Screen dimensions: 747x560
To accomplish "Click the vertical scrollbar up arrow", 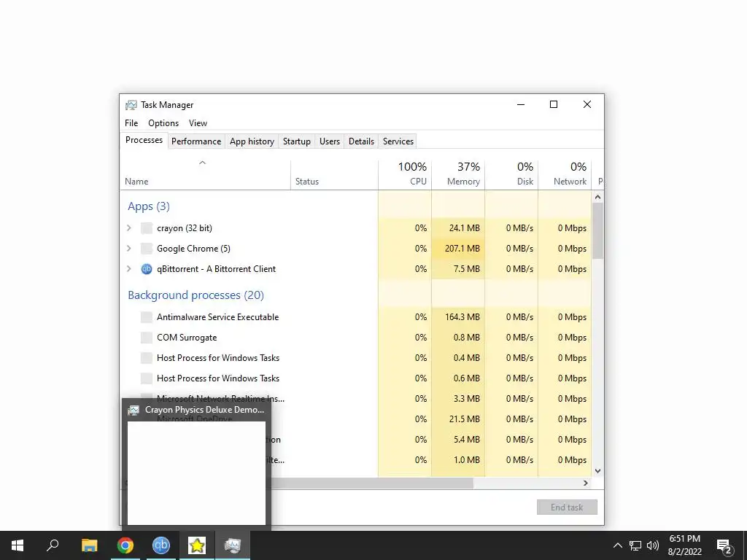I will click(598, 197).
